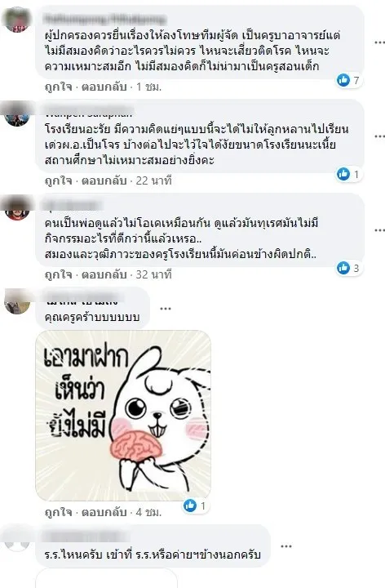The width and height of the screenshot is (385, 588).
Task: Click the avatar of the คุณครูคร้าบบบบบบ commenter
Action: pyautogui.click(x=17, y=301)
